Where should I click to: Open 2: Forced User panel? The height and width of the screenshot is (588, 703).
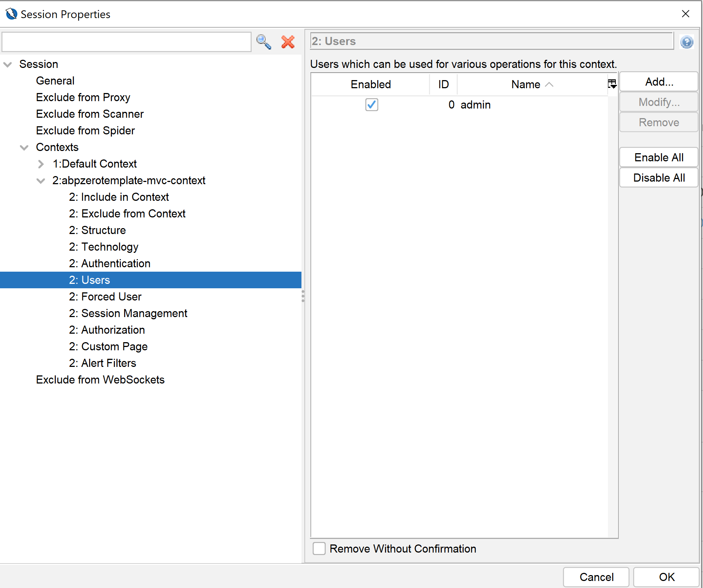pos(105,297)
